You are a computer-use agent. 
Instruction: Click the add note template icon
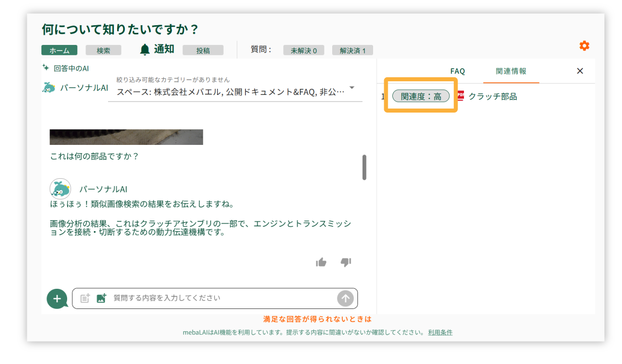click(85, 298)
